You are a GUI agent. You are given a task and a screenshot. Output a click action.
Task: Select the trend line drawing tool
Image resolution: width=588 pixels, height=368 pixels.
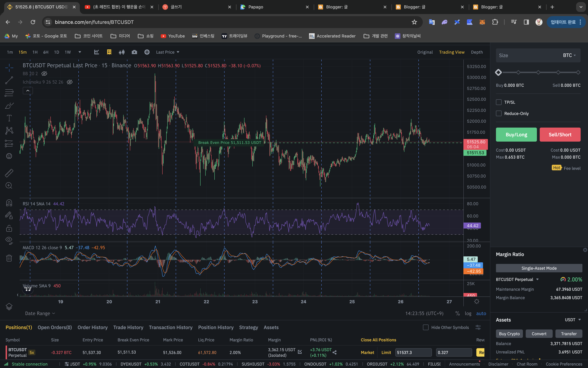[x=9, y=80]
